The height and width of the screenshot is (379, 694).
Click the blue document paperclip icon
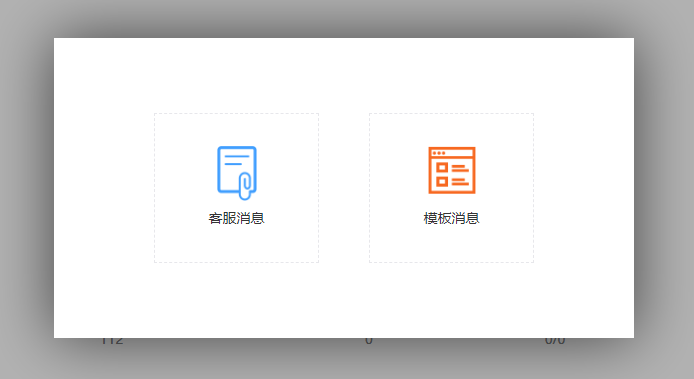click(x=237, y=173)
